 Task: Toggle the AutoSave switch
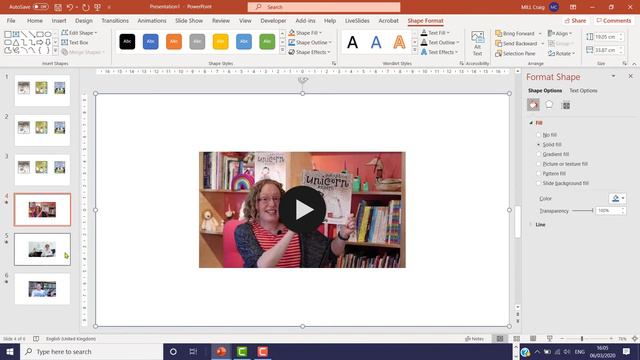(x=40, y=7)
